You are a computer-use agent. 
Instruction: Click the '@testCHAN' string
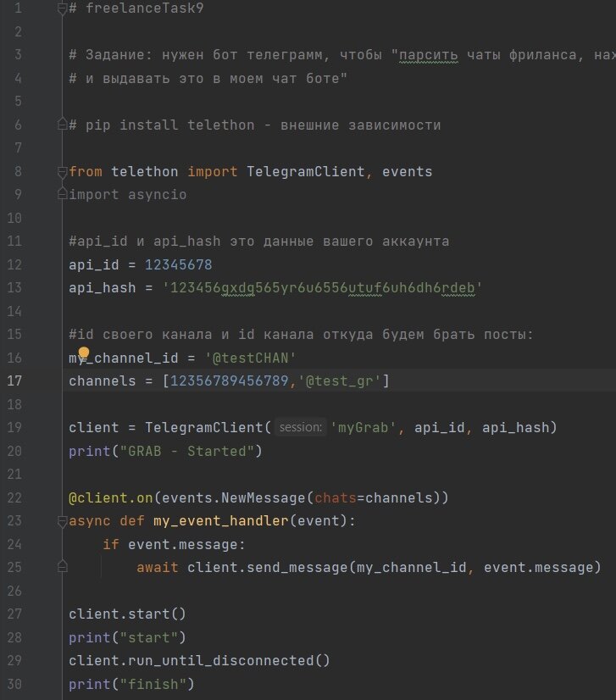[250, 358]
